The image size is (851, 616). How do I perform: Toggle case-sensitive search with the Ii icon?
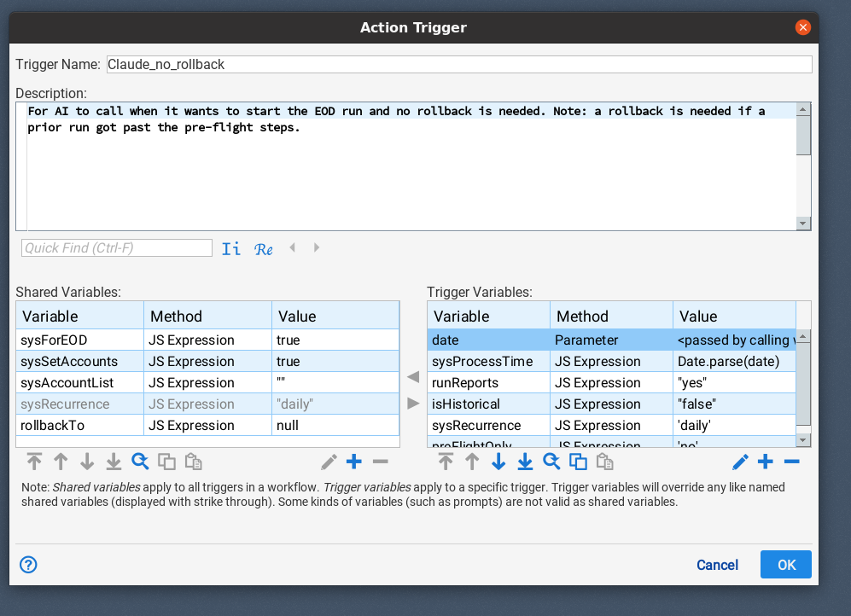point(230,248)
